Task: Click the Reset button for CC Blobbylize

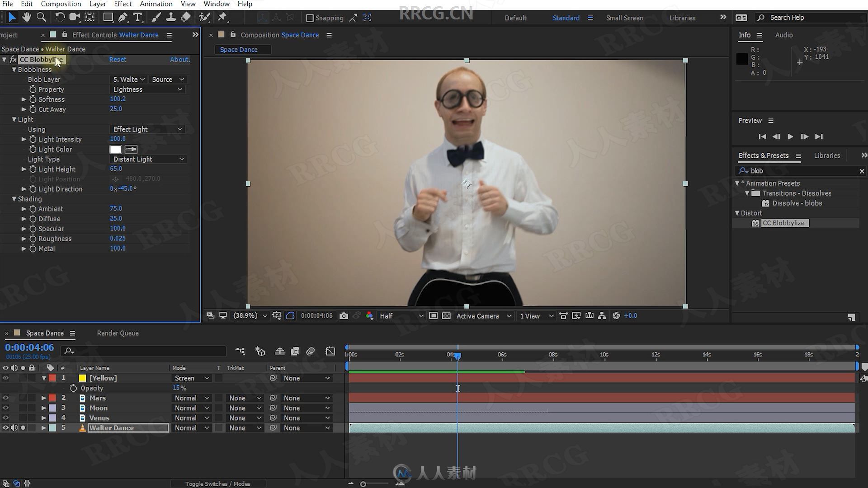Action: click(x=118, y=59)
